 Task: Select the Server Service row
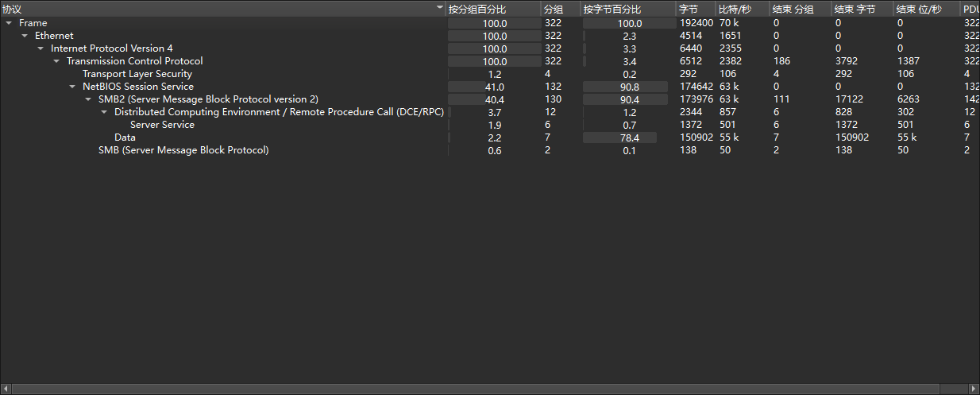(162, 125)
